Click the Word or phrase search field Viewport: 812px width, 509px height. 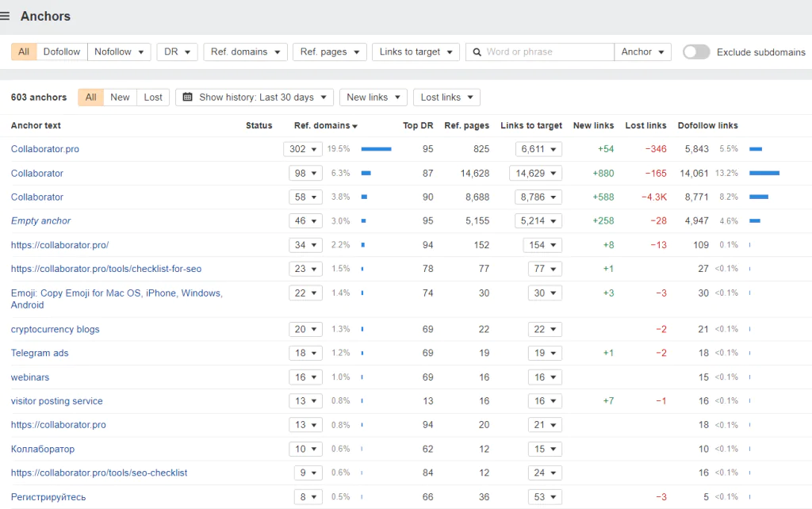(547, 52)
